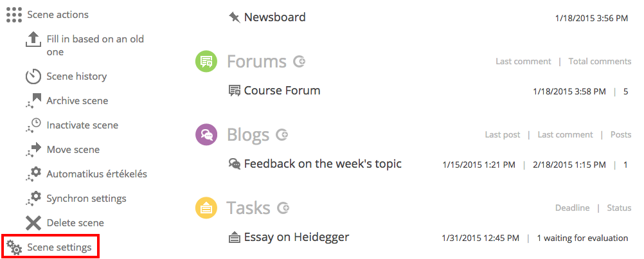Screen dimensions: 644x259
Task: Collapse the Scene actions menu
Action: click(x=47, y=15)
